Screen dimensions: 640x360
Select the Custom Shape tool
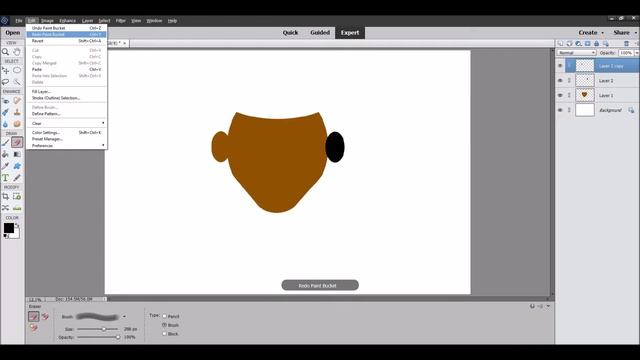(x=17, y=166)
